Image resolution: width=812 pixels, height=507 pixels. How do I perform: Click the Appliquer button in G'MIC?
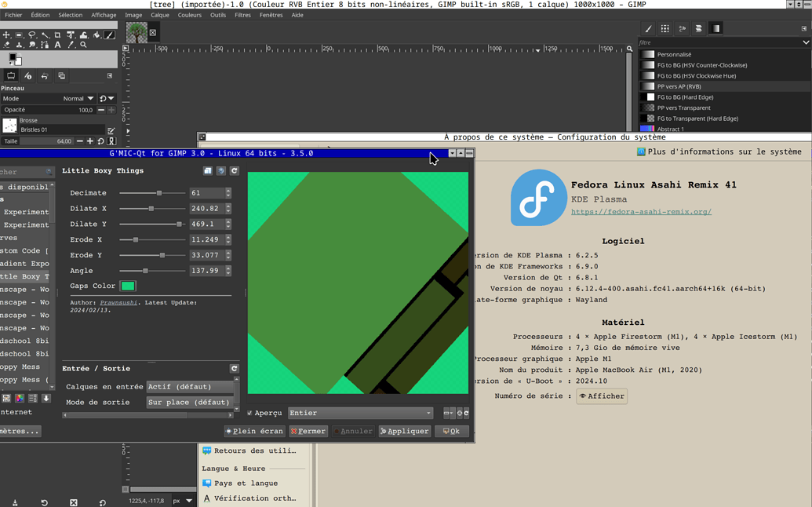404,430
